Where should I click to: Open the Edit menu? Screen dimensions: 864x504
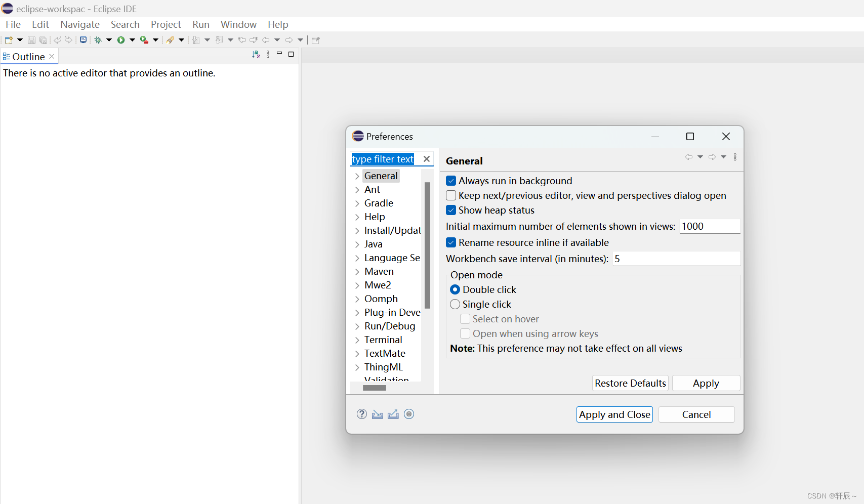pyautogui.click(x=40, y=24)
